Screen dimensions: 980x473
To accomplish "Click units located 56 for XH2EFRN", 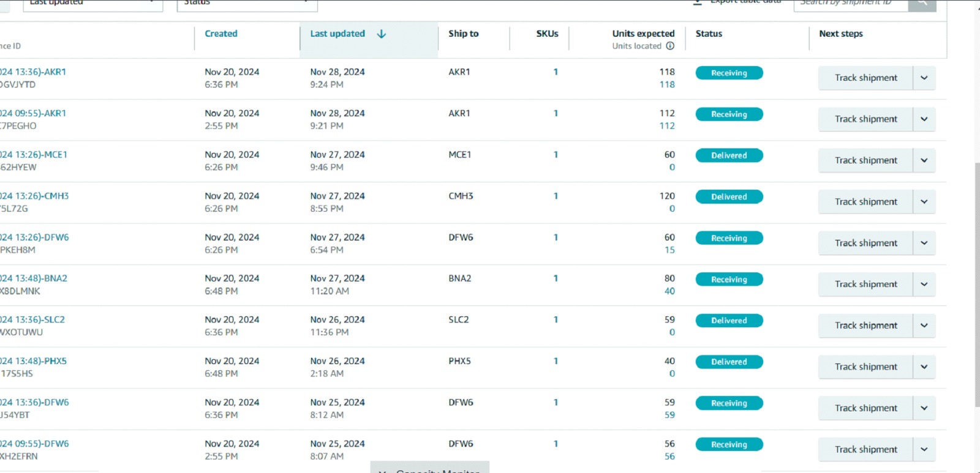I will click(669, 456).
